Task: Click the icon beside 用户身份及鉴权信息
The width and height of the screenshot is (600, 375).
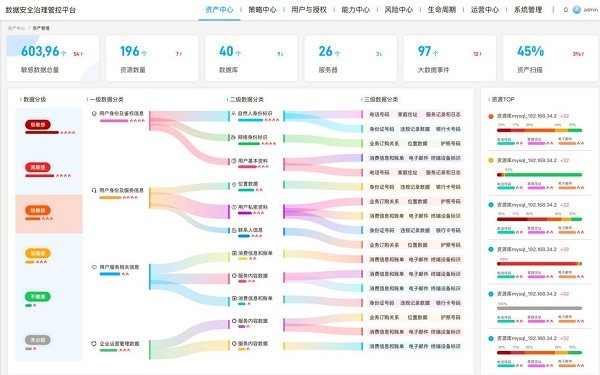Action: tap(94, 114)
